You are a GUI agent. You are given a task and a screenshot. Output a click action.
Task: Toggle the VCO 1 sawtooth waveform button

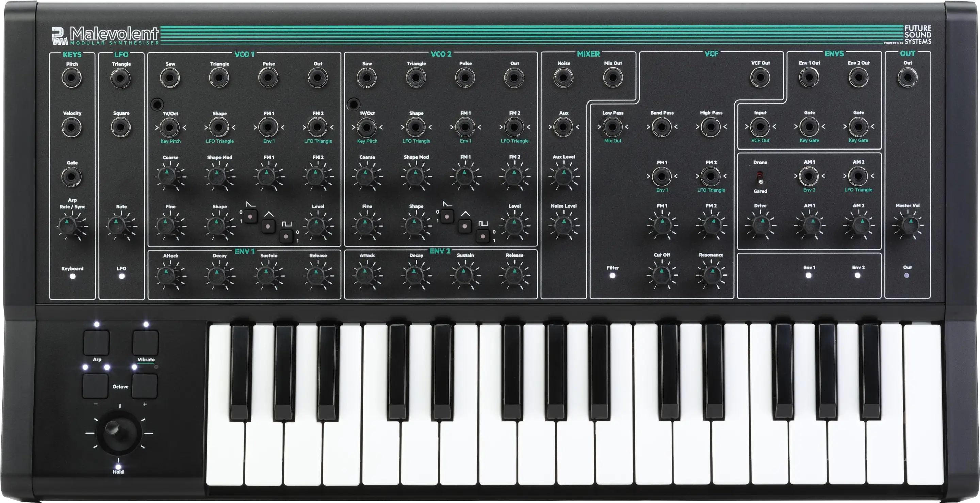(250, 216)
